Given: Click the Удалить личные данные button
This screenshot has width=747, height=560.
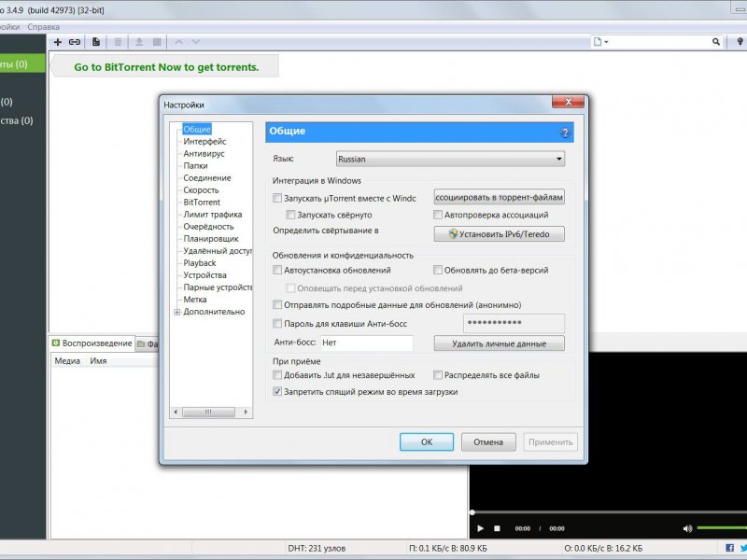Looking at the screenshot, I should 499,343.
